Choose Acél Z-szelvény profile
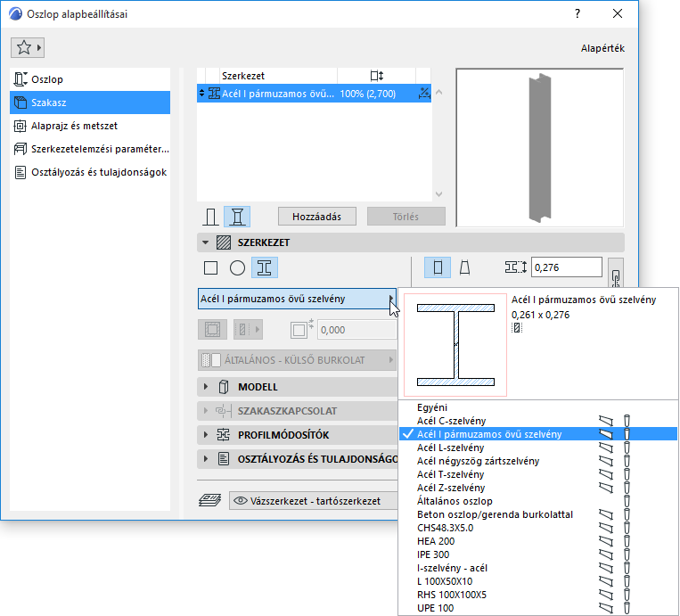This screenshot has width=680, height=616. click(537, 488)
